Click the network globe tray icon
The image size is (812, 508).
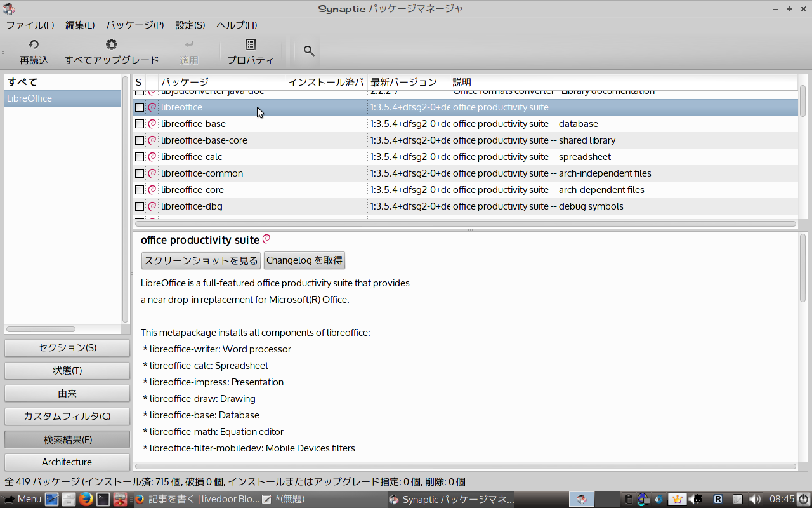coord(643,499)
